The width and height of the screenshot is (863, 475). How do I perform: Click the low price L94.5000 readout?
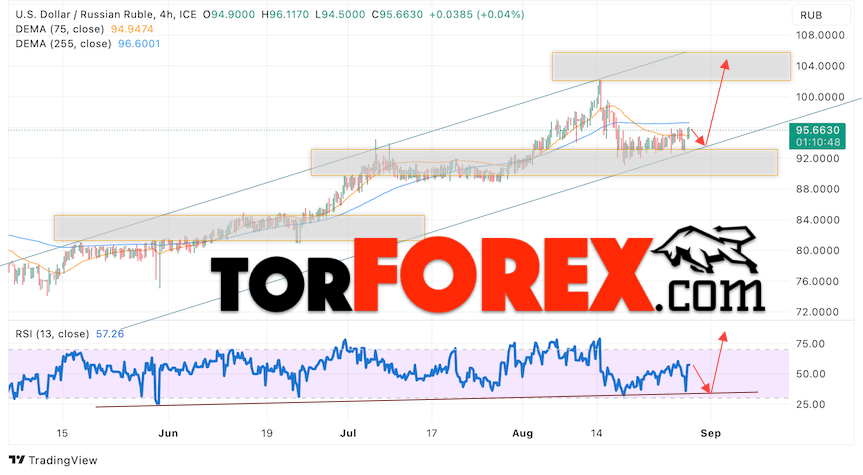click(x=340, y=15)
